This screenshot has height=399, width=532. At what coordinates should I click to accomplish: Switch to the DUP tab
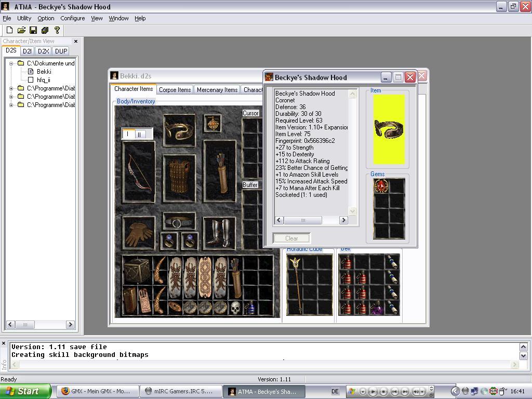pos(61,51)
